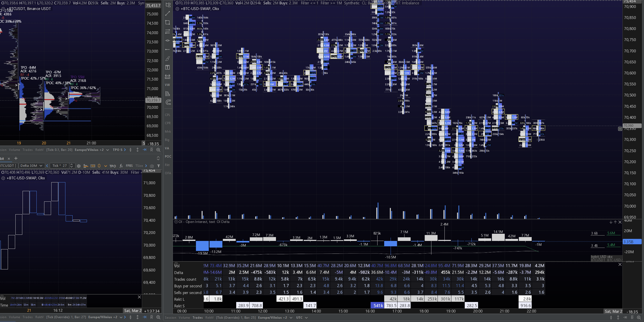Screen dimensions: 644x322
Task: Click the orange candlestick chart type icon
Action: tap(99, 166)
